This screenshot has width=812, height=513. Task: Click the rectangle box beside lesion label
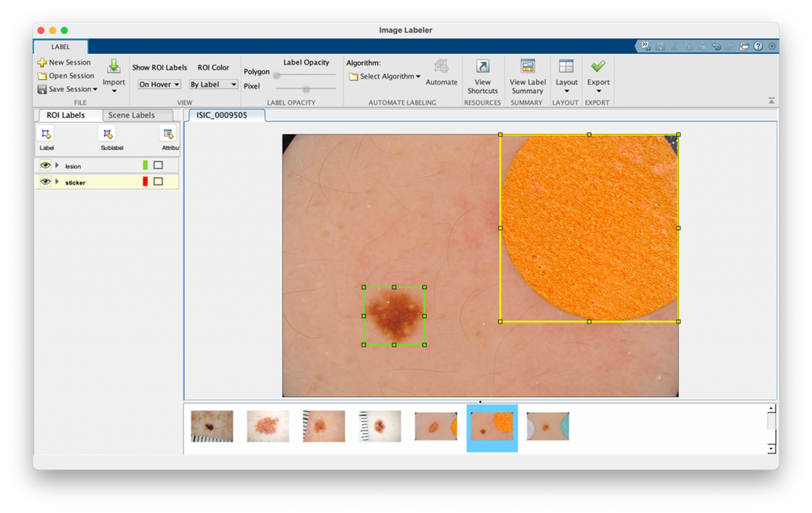(x=158, y=166)
